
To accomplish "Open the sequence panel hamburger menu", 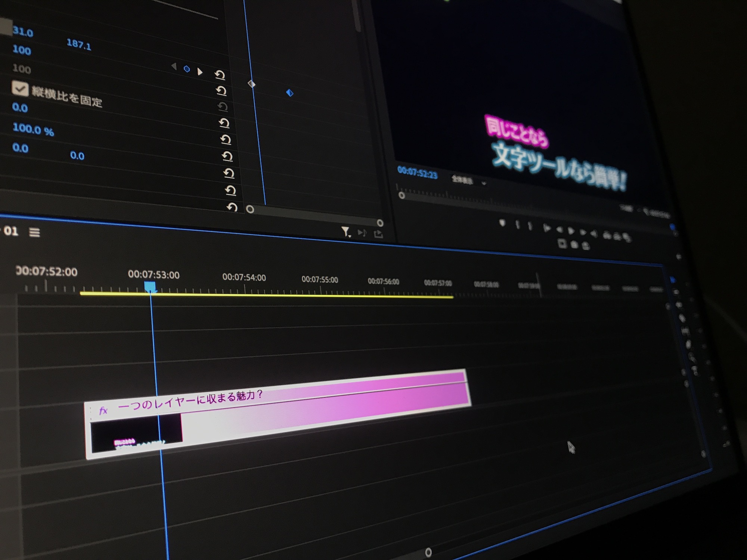I will point(35,232).
